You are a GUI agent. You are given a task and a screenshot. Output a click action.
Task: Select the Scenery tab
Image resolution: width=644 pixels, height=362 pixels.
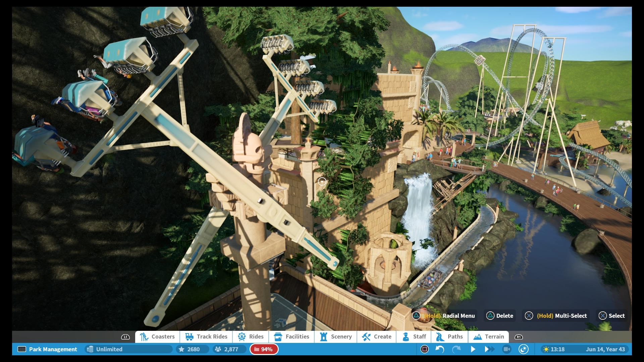[x=335, y=337]
